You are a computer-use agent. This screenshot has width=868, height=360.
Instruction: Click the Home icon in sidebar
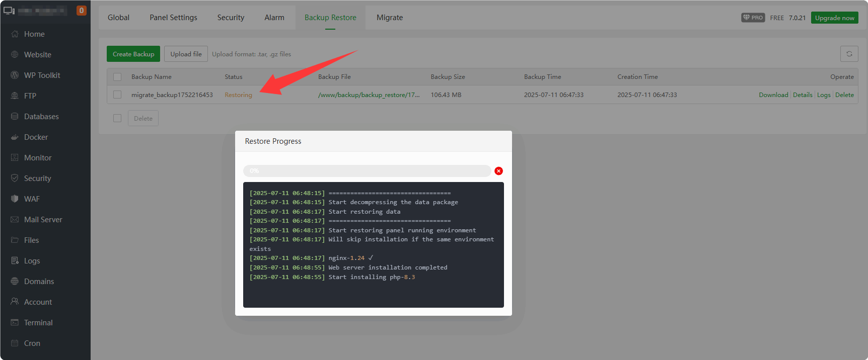point(15,34)
